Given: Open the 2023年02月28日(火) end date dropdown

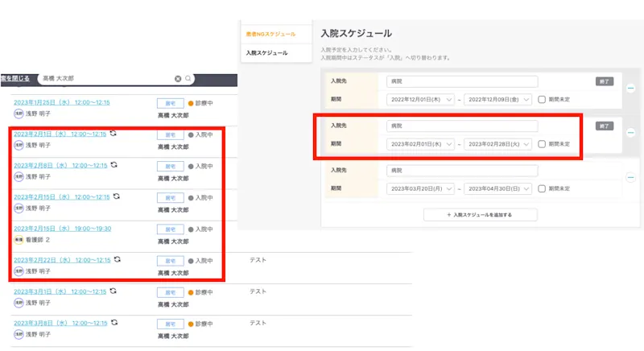Looking at the screenshot, I should pyautogui.click(x=497, y=144).
